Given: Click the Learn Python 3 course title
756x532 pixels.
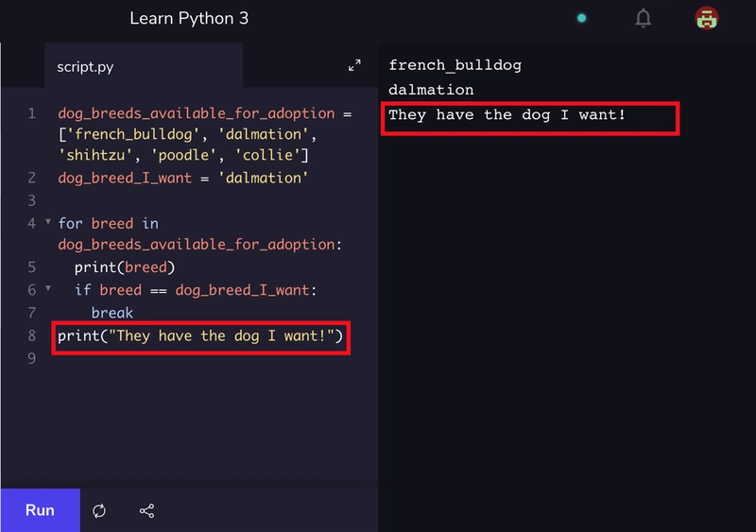Looking at the screenshot, I should (189, 18).
